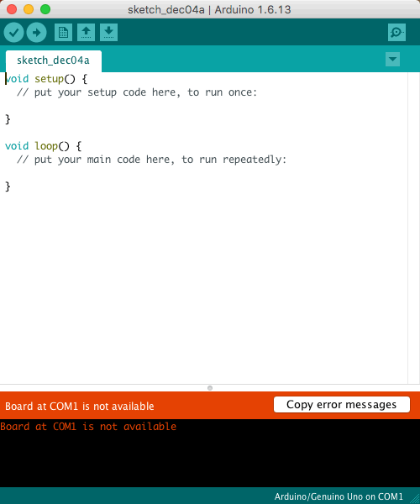Place cursor on the void loop line
This screenshot has height=504, width=420.
pos(44,146)
